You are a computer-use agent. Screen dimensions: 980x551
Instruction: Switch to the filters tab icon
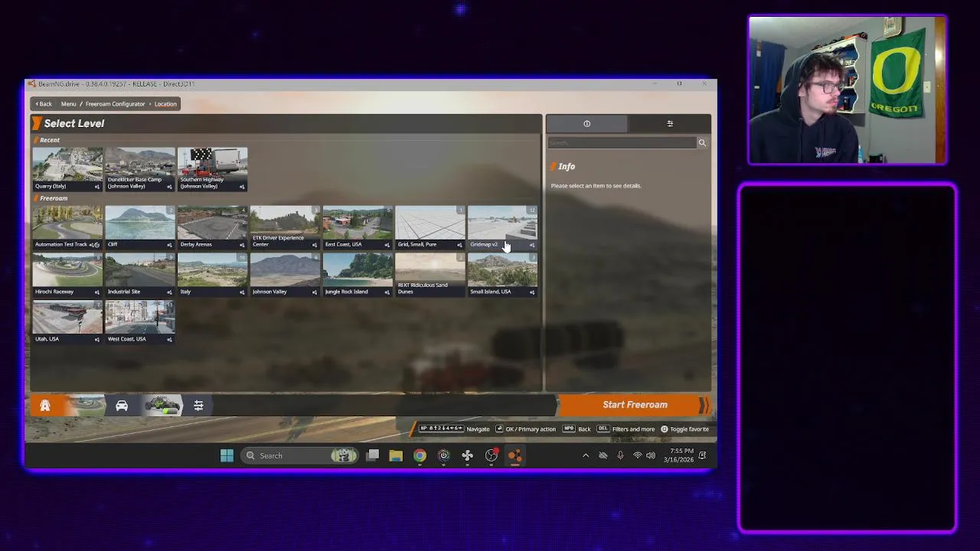tap(670, 124)
